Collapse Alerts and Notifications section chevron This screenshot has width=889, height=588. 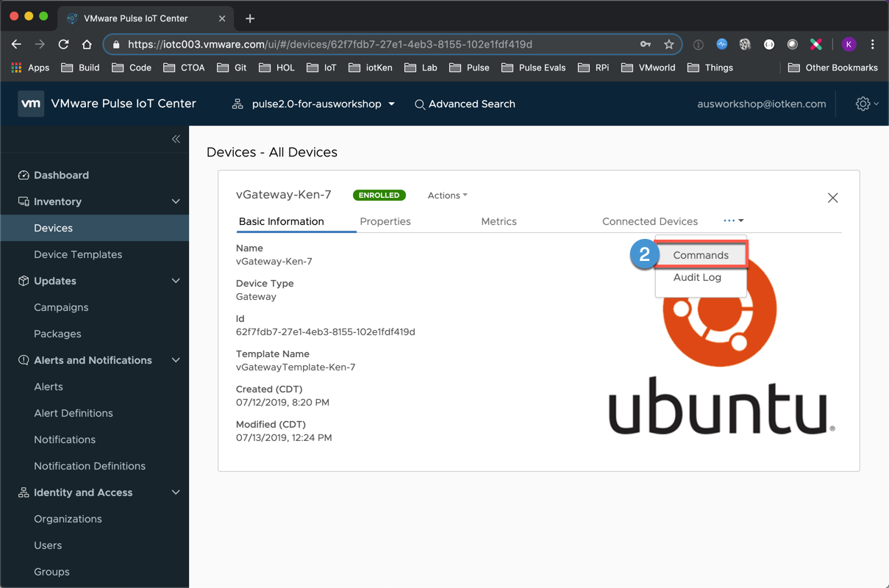[x=176, y=360]
